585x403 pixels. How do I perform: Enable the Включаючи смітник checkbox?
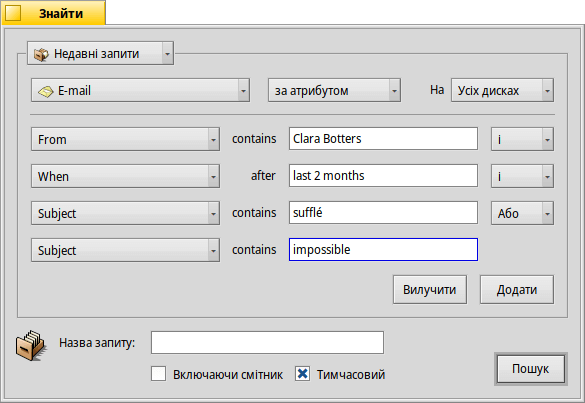(x=159, y=374)
